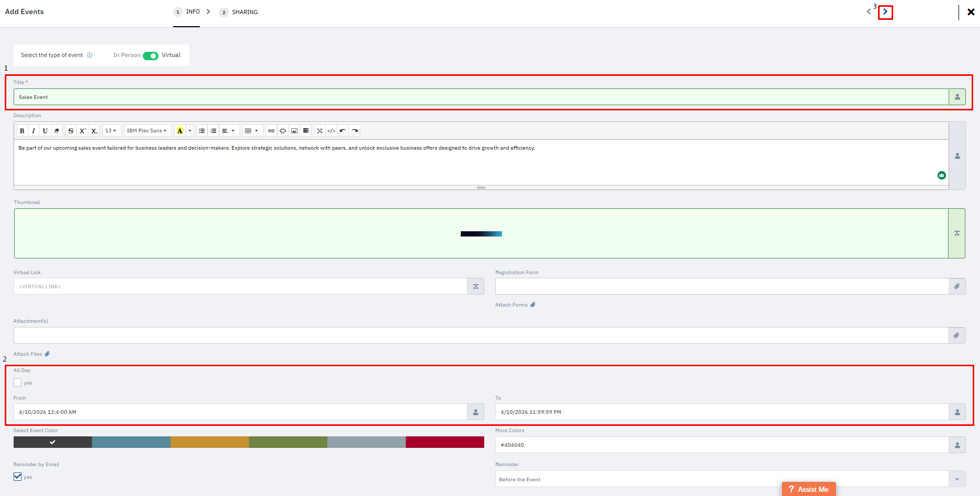Image resolution: width=980 pixels, height=496 pixels.
Task: Open the Assist Me help button
Action: 809,489
